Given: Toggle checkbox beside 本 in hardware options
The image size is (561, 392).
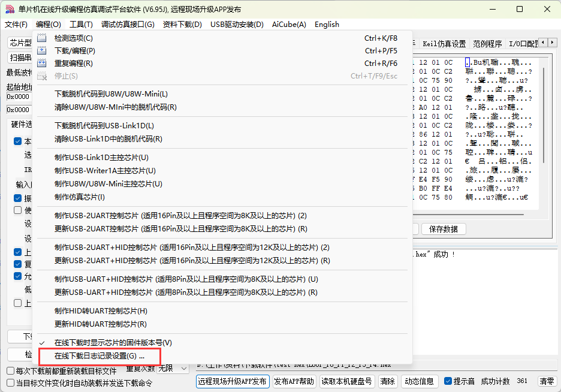Looking at the screenshot, I should (x=18, y=141).
